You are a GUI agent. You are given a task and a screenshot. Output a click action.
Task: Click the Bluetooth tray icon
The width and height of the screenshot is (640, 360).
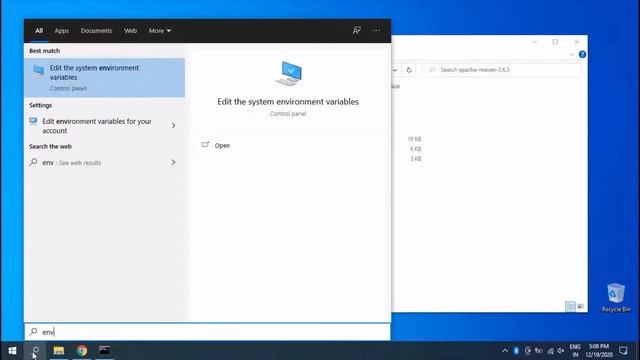point(516,351)
